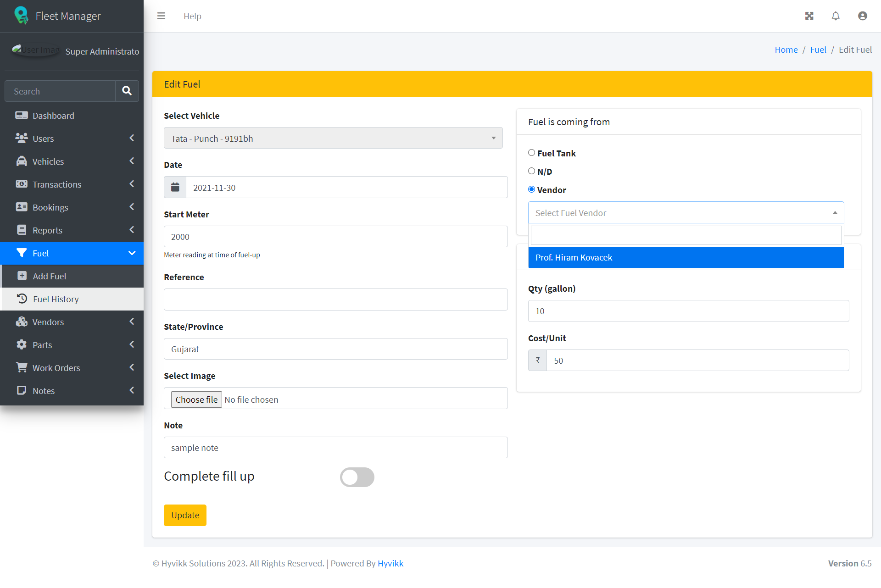Expand the Users menu chevron
This screenshot has width=881, height=588.
[x=132, y=138]
